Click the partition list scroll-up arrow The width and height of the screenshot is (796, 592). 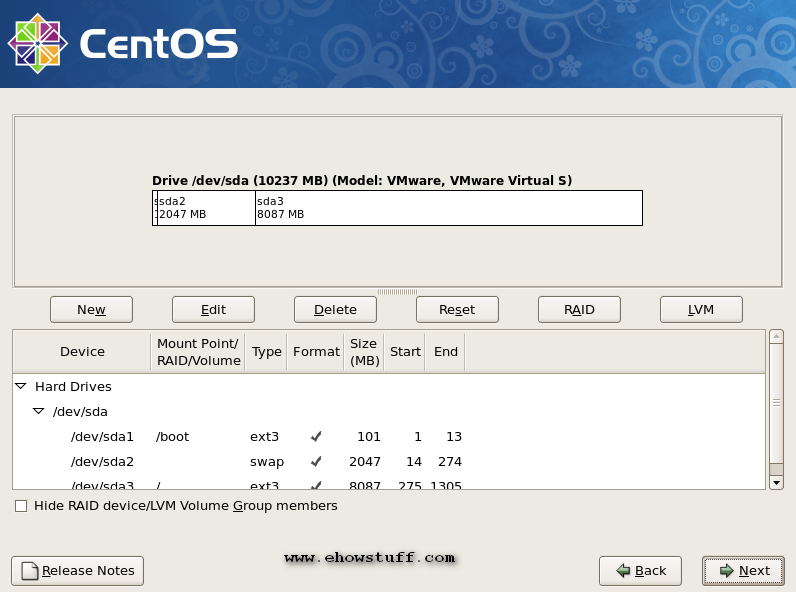pyautogui.click(x=776, y=336)
